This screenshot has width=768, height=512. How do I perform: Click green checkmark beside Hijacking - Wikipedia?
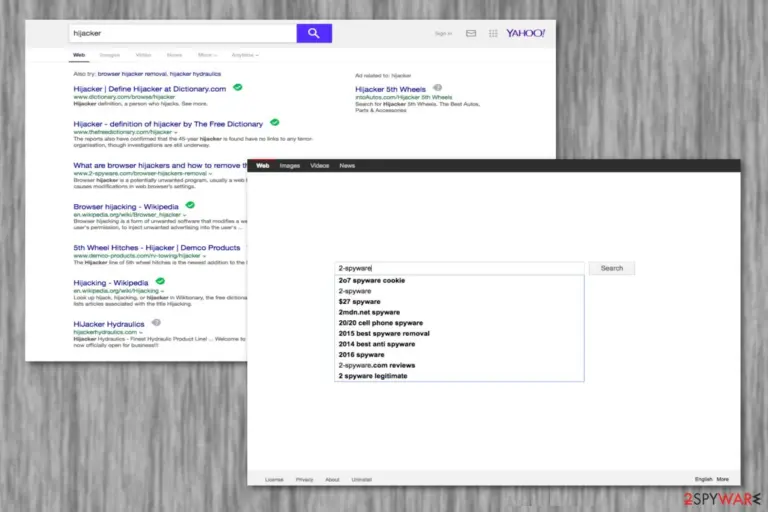coord(160,281)
